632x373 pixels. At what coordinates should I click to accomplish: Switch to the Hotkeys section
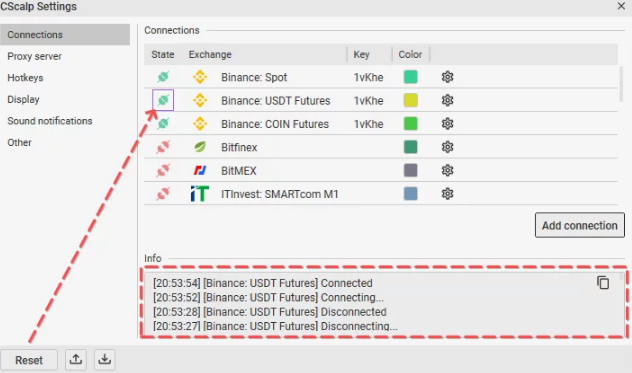point(25,78)
